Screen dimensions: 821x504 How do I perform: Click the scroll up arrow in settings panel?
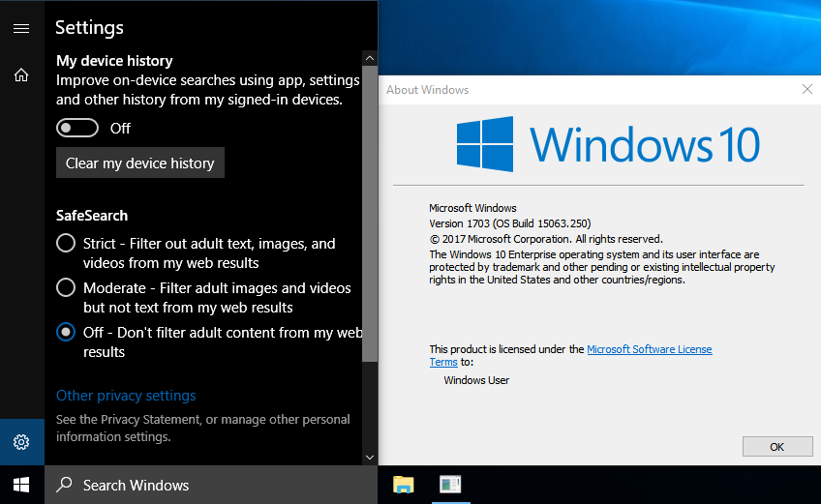370,58
